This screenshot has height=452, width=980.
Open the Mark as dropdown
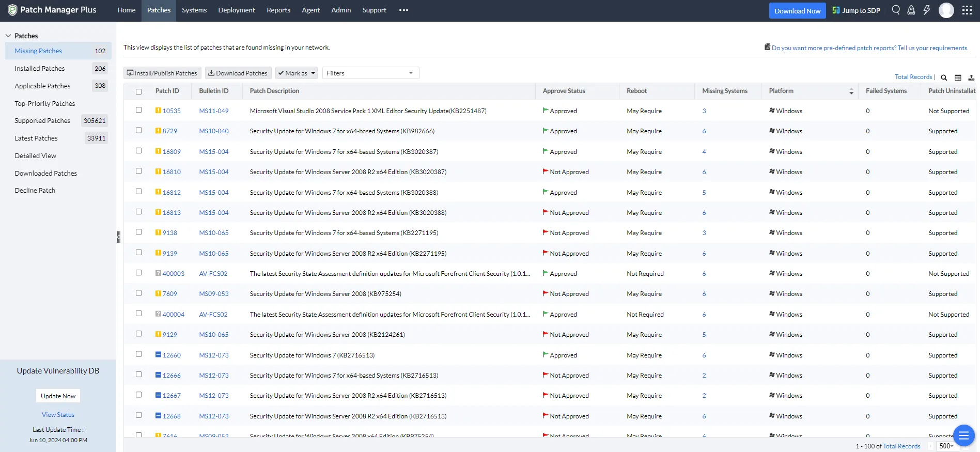click(297, 73)
